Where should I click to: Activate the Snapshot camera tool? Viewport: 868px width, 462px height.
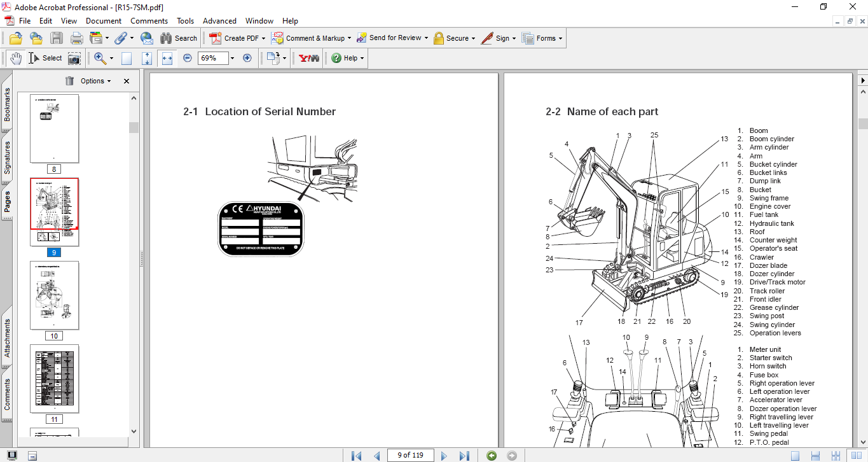tap(74, 58)
